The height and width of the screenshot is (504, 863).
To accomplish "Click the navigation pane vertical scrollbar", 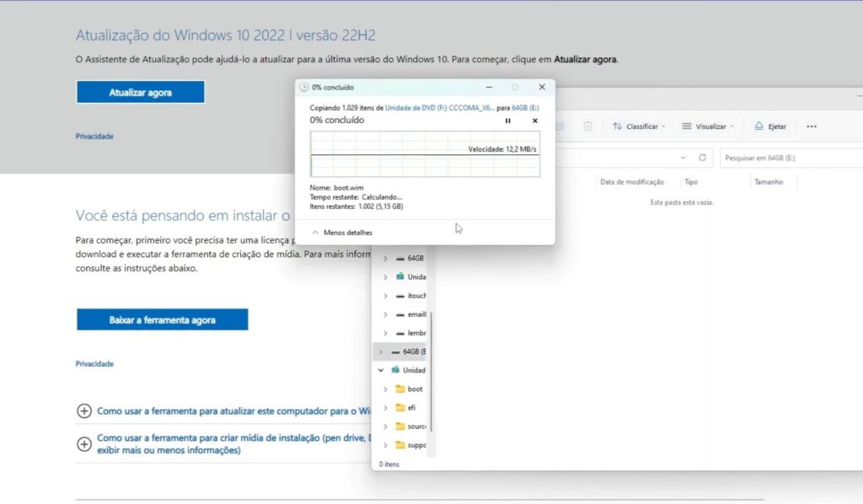I will [x=431, y=372].
